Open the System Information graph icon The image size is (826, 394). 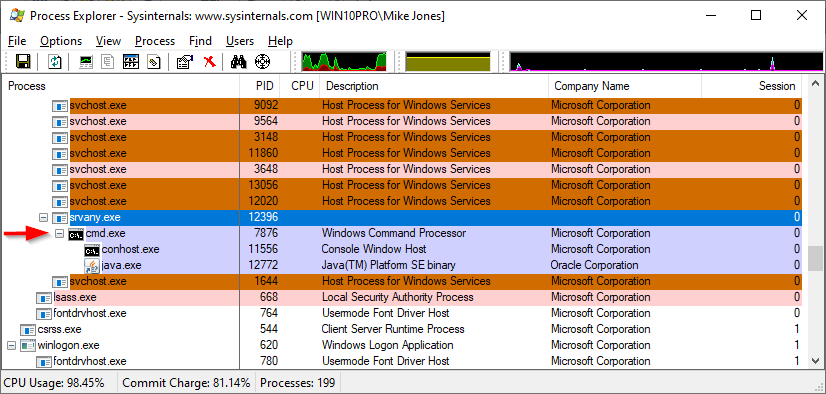click(86, 62)
